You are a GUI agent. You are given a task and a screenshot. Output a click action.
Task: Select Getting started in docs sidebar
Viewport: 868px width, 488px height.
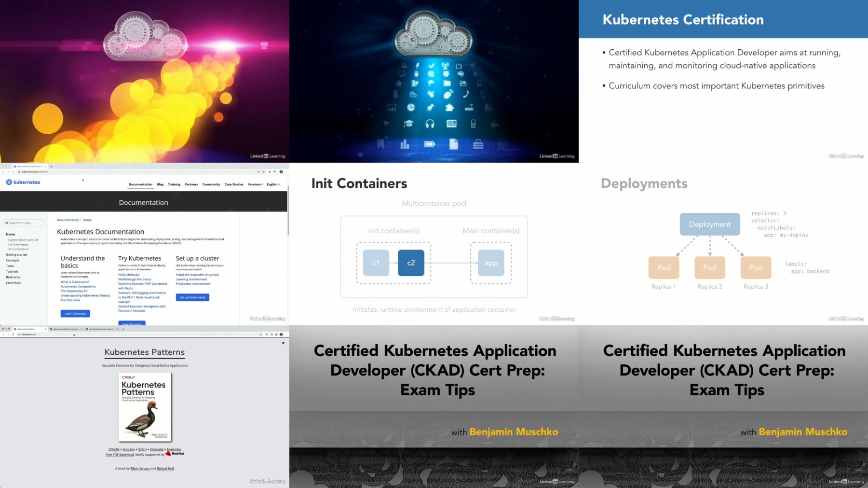pos(16,255)
